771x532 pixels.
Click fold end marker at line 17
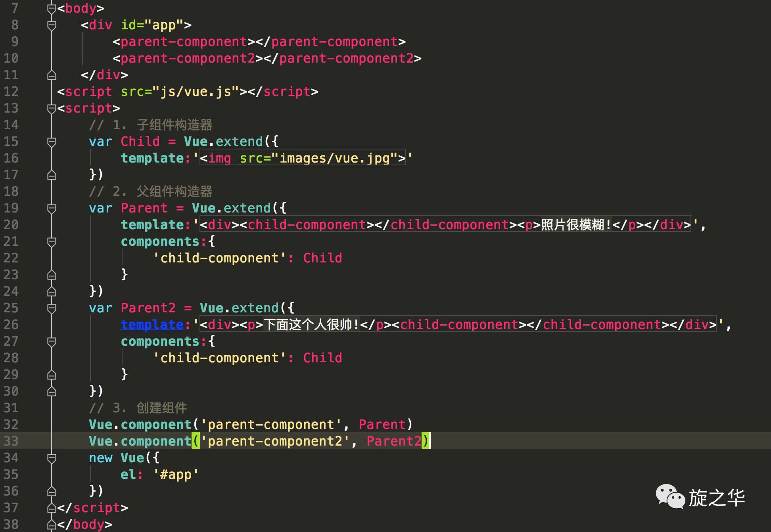(52, 175)
